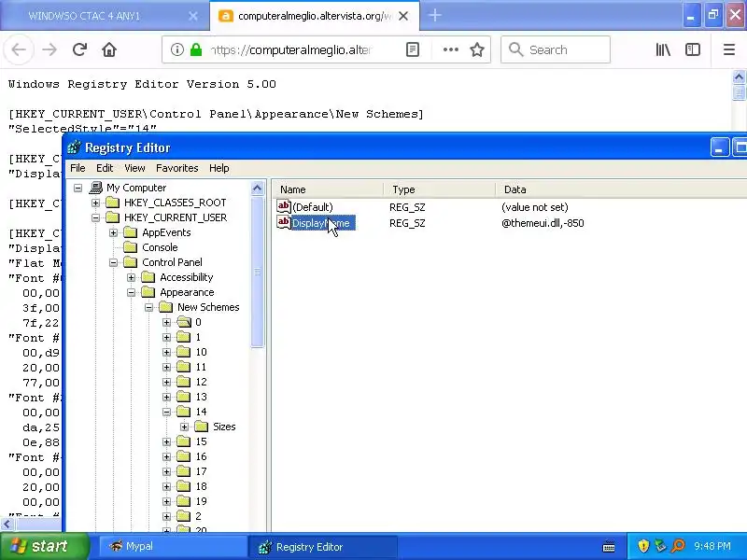Screen dimensions: 747x560
Task: Reload the current browser page
Action: coord(79,49)
